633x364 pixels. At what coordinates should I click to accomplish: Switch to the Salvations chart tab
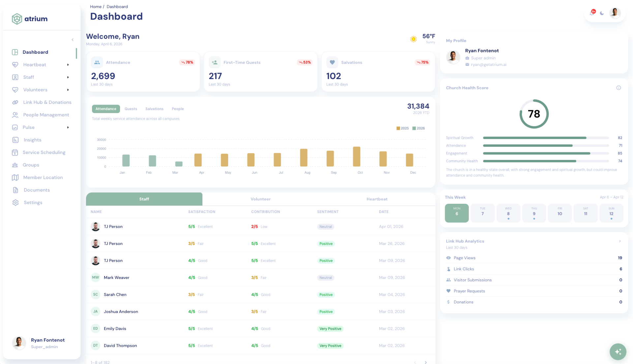pos(154,109)
